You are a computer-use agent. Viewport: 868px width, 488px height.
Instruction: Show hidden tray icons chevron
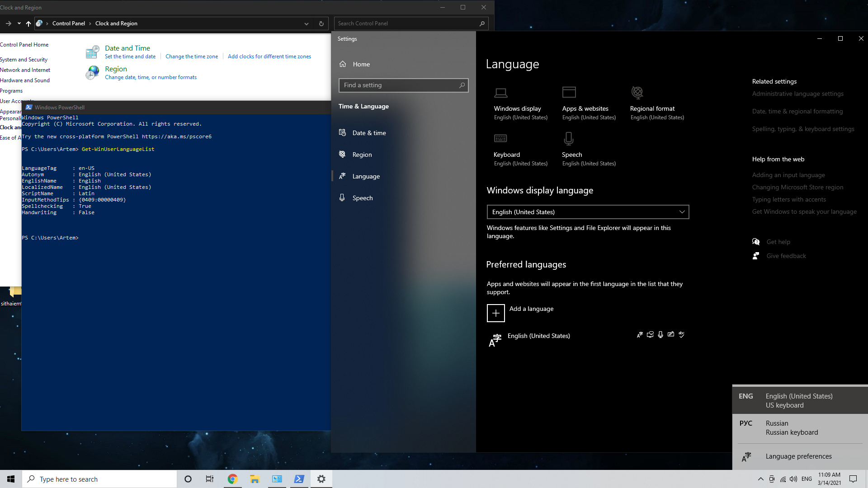click(760, 479)
